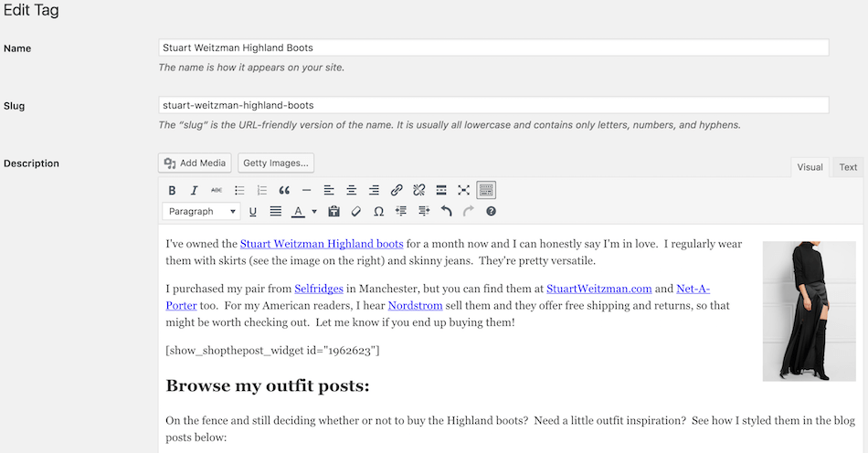Click the Description field label
Screen dimensions: 868x453
(x=32, y=163)
